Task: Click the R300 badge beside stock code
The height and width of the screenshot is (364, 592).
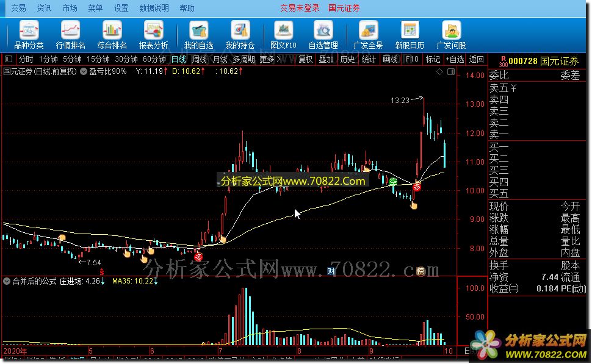Action: pos(504,62)
